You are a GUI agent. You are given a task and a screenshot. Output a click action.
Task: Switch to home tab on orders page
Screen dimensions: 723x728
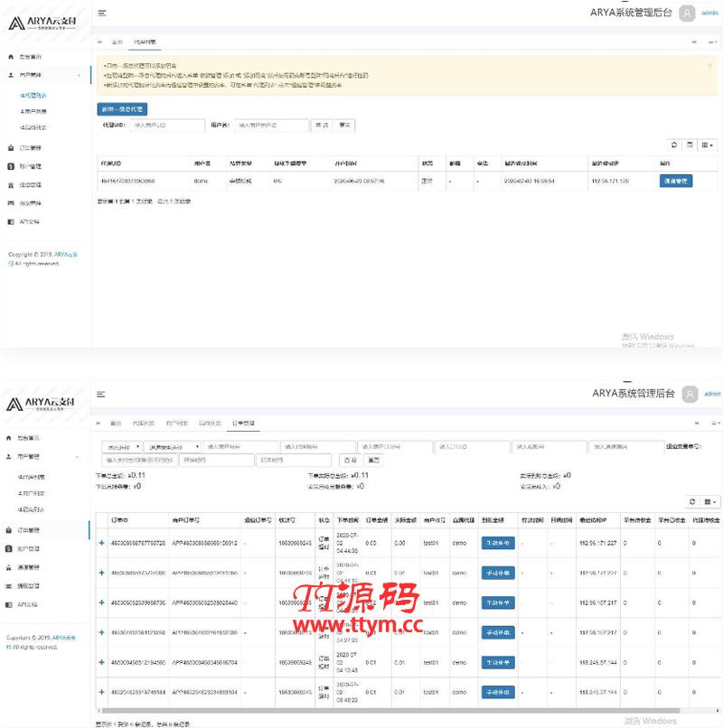tap(116, 423)
